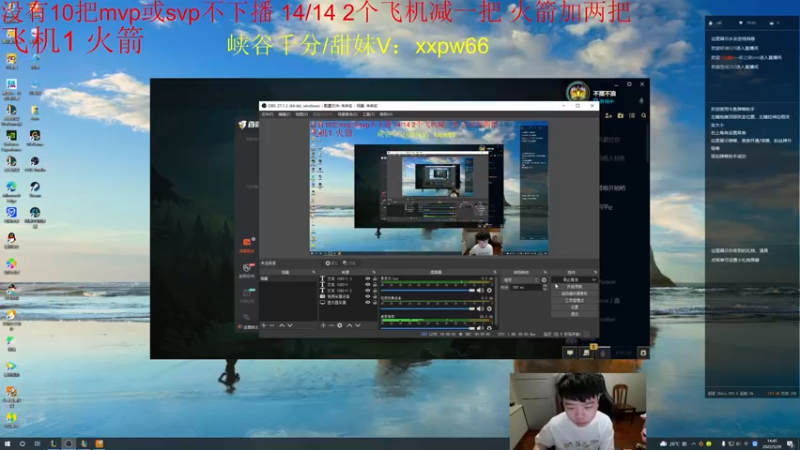This screenshot has height=450, width=800.
Task: Adjust second mixer track volume slider
Action: [x=428, y=309]
